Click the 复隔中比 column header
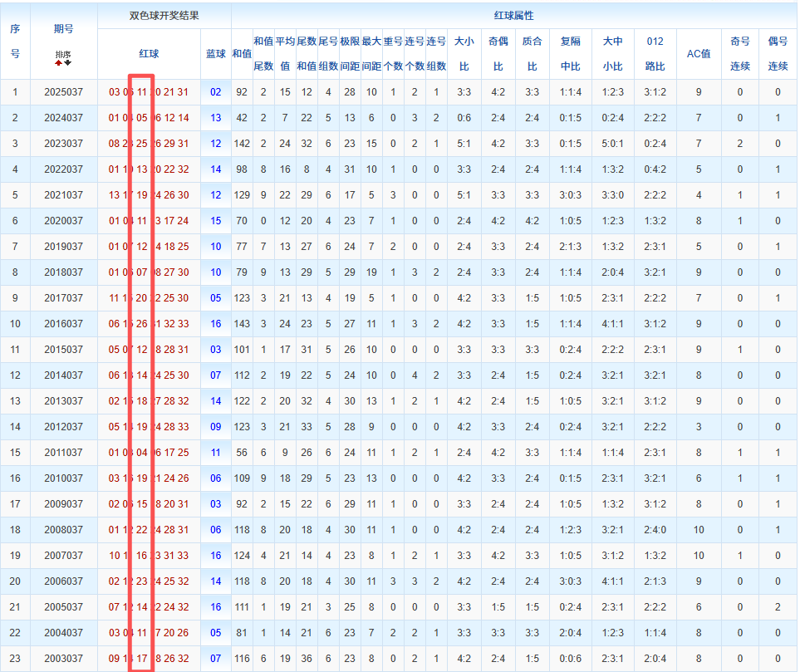The height and width of the screenshot is (672, 800). (571, 54)
